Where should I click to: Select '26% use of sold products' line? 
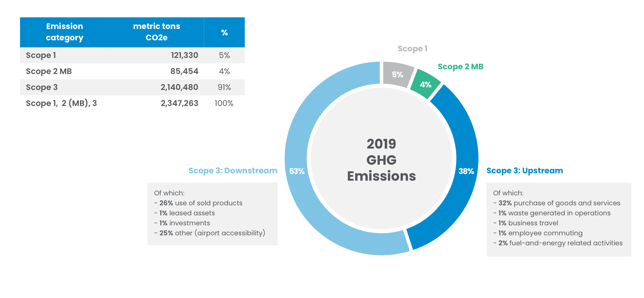(x=198, y=203)
